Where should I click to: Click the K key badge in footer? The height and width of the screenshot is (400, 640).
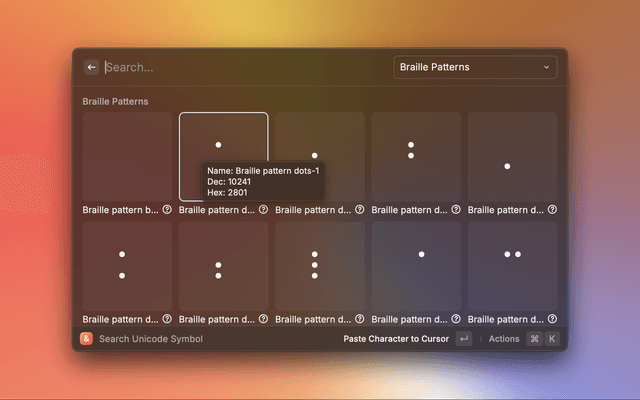pos(551,339)
